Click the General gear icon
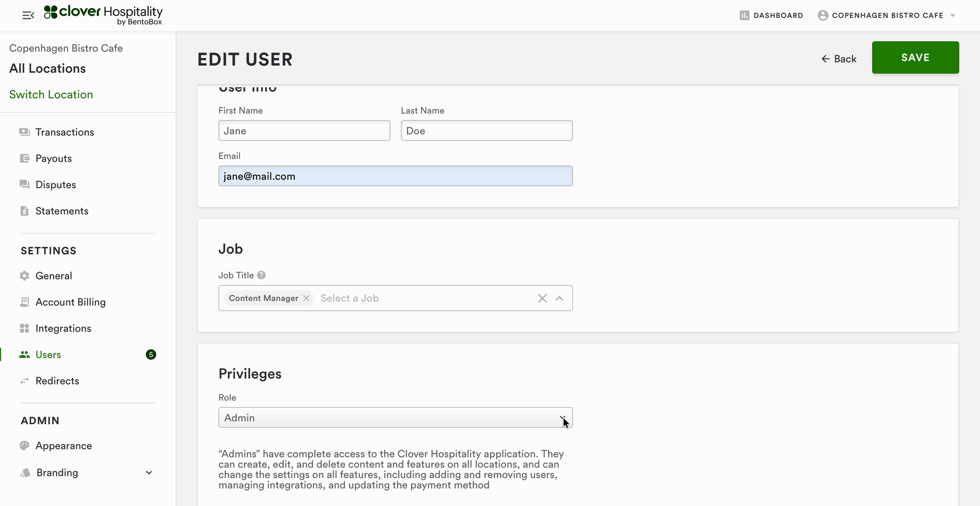980x506 pixels. pyautogui.click(x=25, y=276)
